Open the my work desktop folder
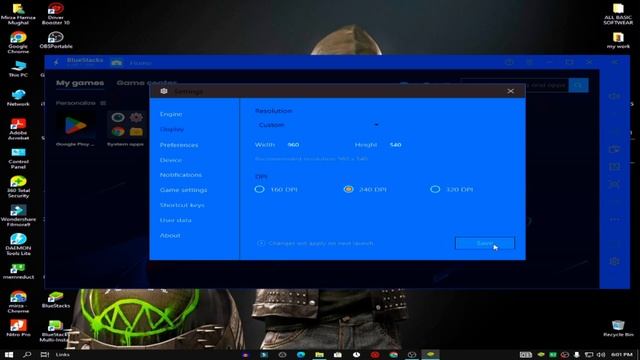640x360 pixels. click(x=618, y=40)
